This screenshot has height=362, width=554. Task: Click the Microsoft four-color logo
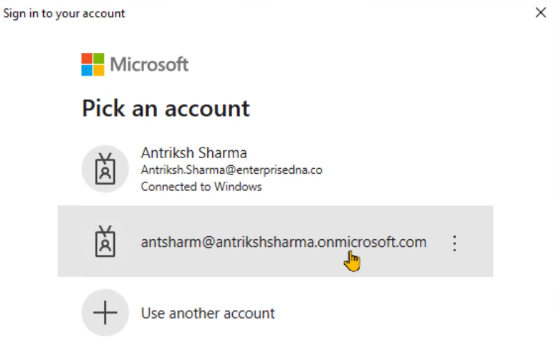[93, 64]
